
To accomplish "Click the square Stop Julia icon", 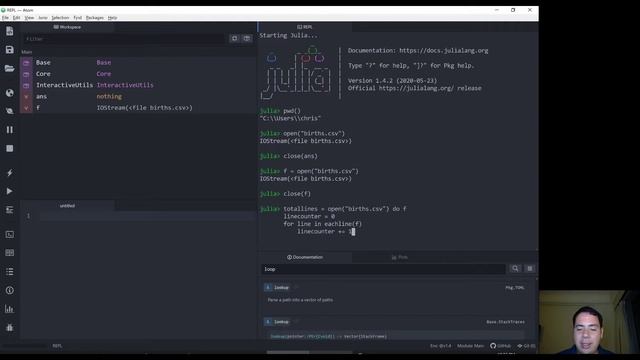I will click(x=9, y=148).
